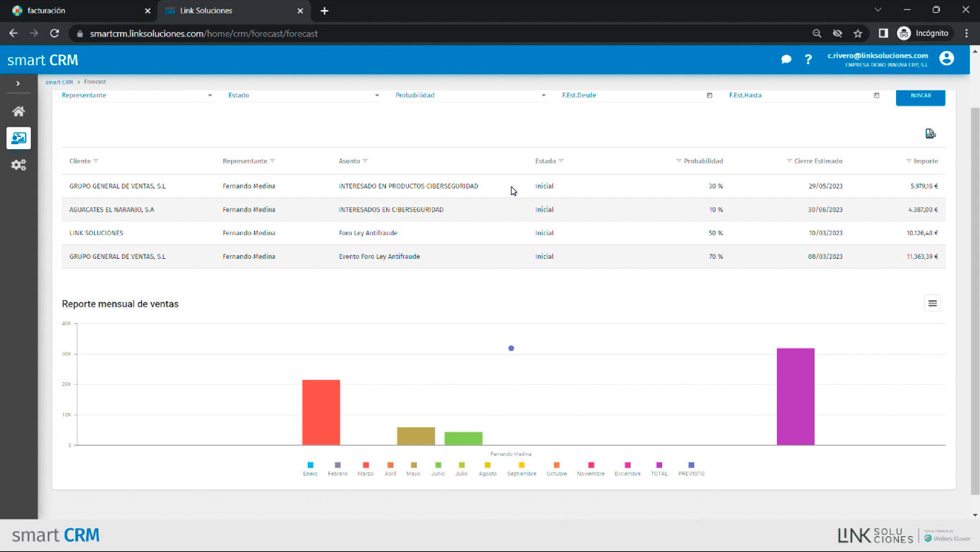Click the BUSCAR button

point(920,97)
